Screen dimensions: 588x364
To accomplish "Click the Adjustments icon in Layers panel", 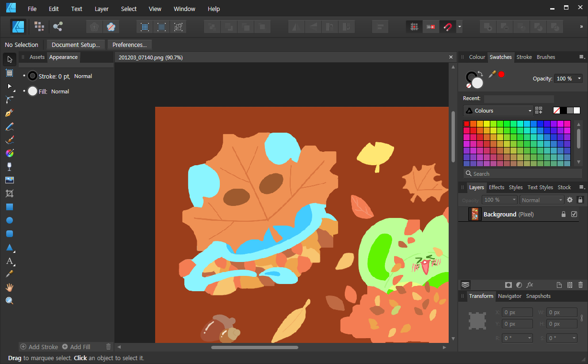I will tap(519, 284).
